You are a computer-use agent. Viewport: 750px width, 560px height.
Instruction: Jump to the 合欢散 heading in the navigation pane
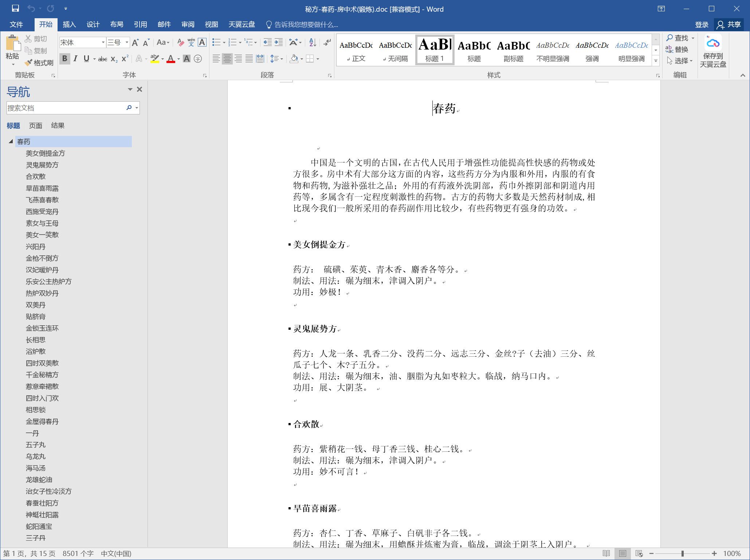[x=36, y=176]
